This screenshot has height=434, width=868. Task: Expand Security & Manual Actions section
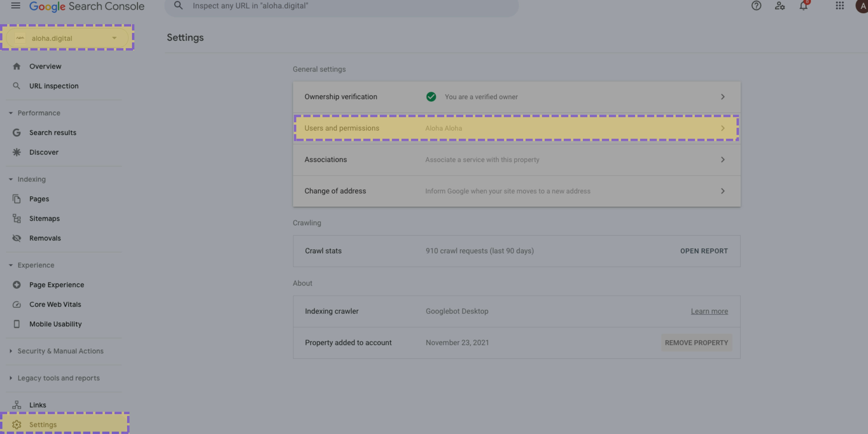(x=11, y=351)
